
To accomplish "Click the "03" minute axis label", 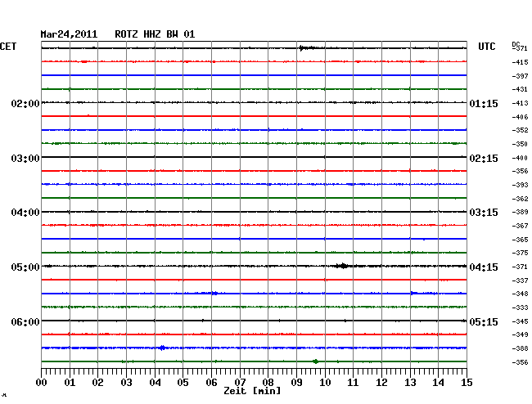I will coord(126,383).
